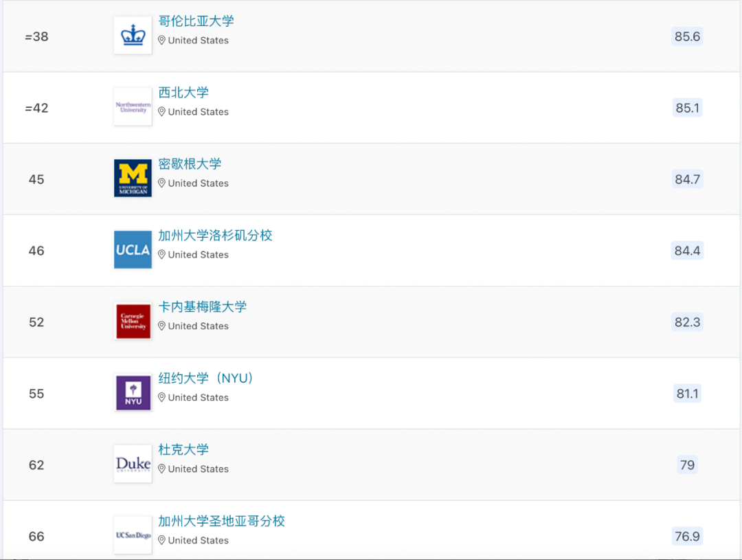Screen dimensions: 742x560
Task: Click the rank number 55
Action: 36,394
